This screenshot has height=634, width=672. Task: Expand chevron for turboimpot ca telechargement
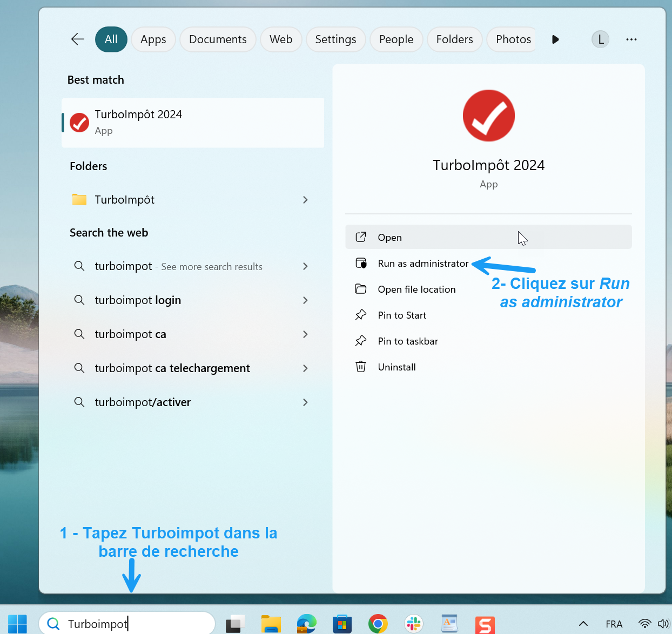point(305,368)
